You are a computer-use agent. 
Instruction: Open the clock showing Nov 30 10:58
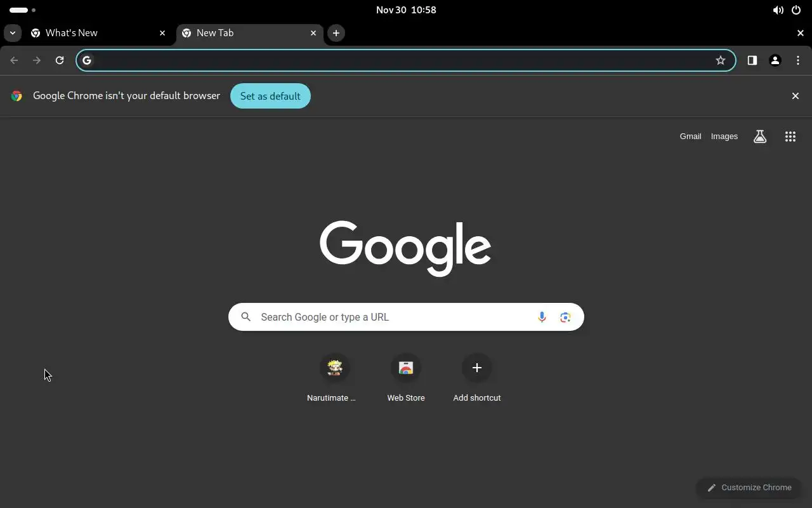[406, 10]
